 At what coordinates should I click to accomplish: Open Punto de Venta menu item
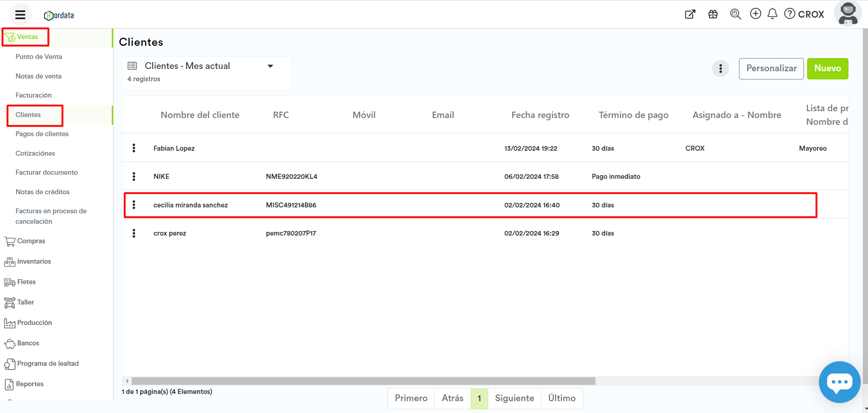[39, 57]
